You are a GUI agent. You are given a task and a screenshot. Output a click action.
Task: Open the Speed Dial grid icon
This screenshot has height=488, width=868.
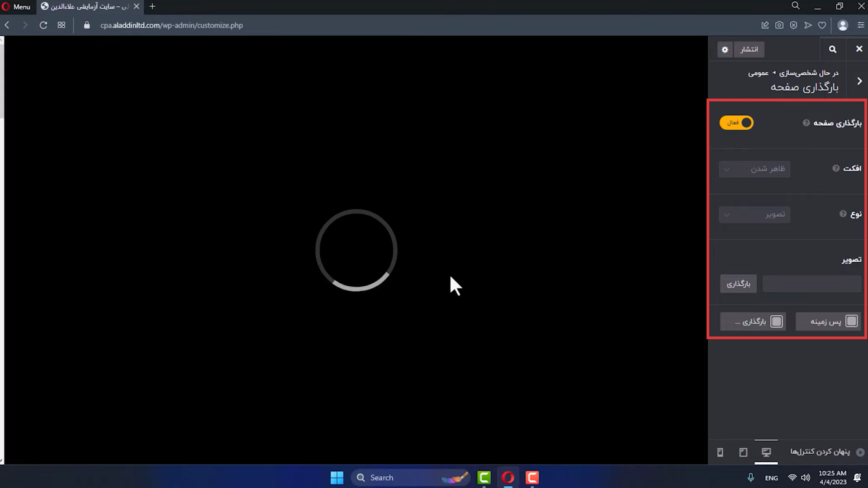pyautogui.click(x=62, y=25)
